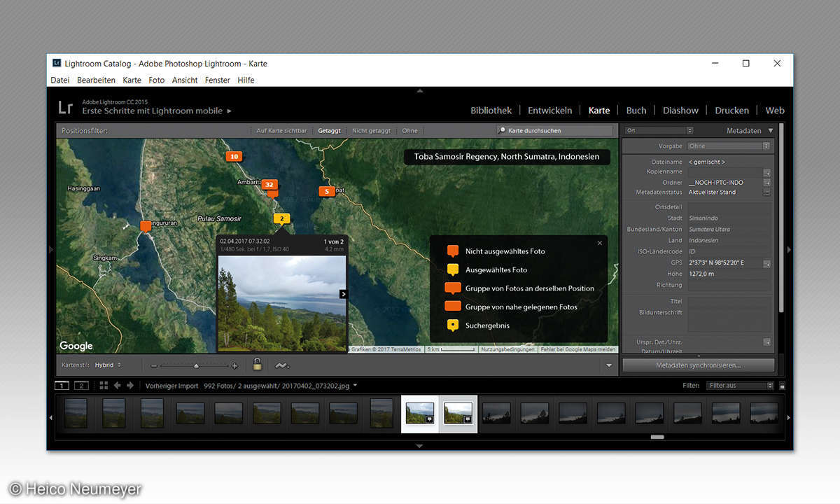Collapse the Metadaten panel triangle
The image size is (840, 504).
tap(771, 130)
